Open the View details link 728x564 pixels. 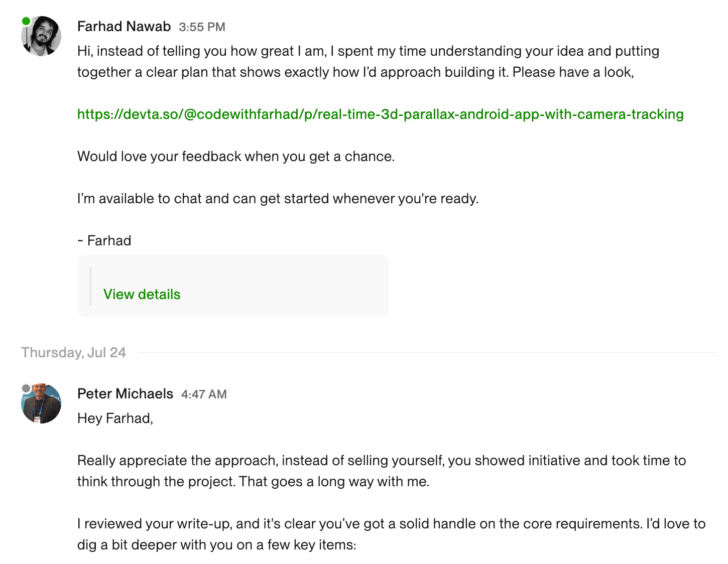pyautogui.click(x=142, y=294)
